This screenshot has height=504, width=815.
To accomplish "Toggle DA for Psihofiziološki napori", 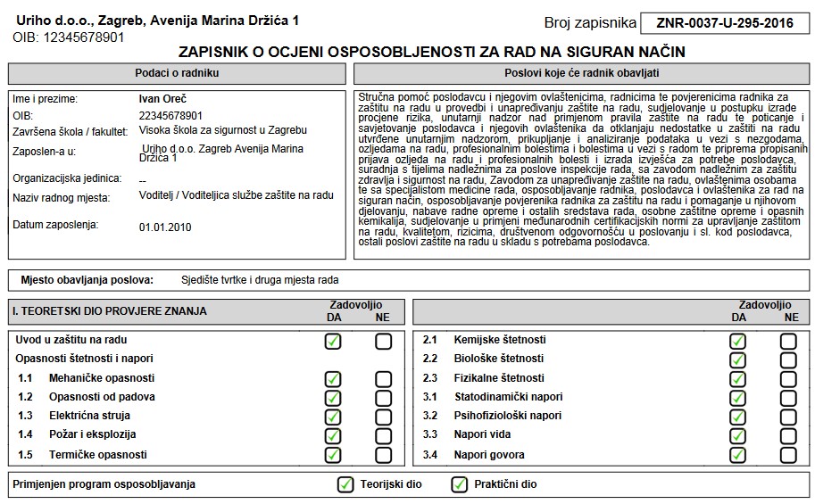I will tap(737, 417).
